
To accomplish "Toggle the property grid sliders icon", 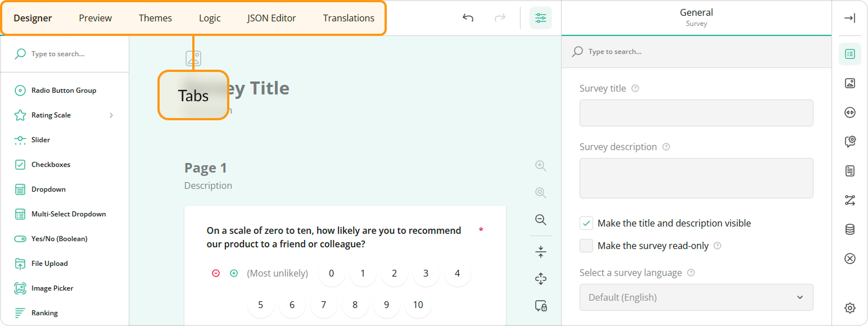I will (x=540, y=17).
